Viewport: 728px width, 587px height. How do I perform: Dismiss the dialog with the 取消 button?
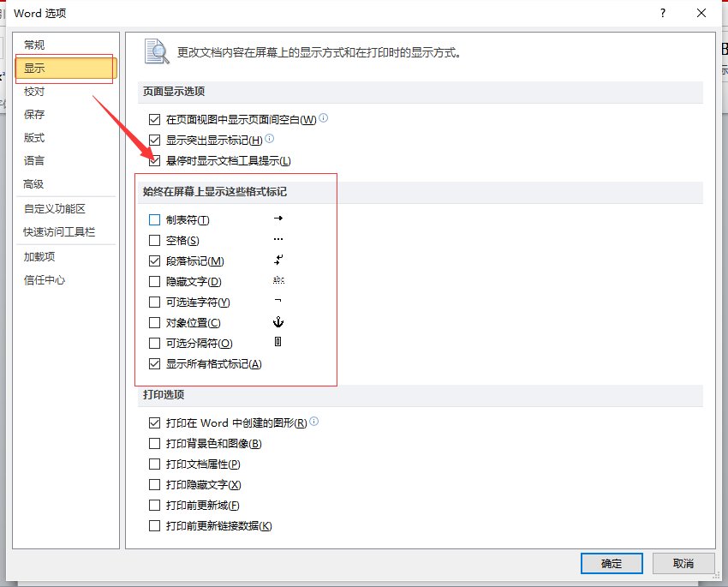point(683,563)
